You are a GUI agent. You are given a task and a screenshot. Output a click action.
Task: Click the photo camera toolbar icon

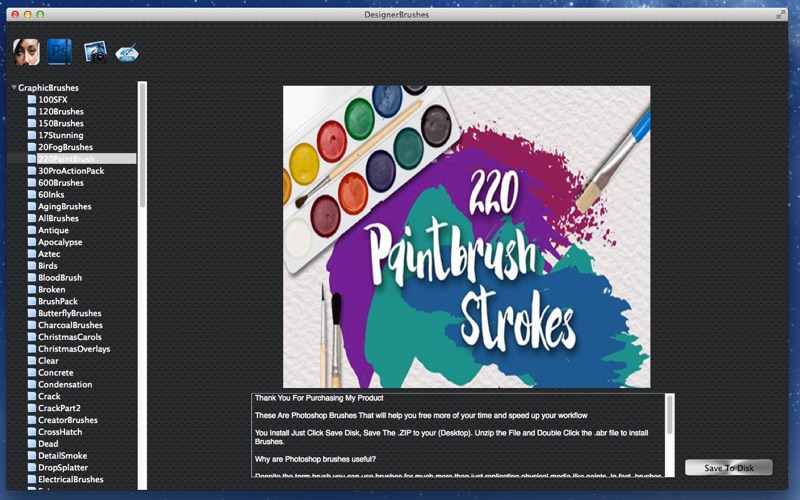(95, 52)
